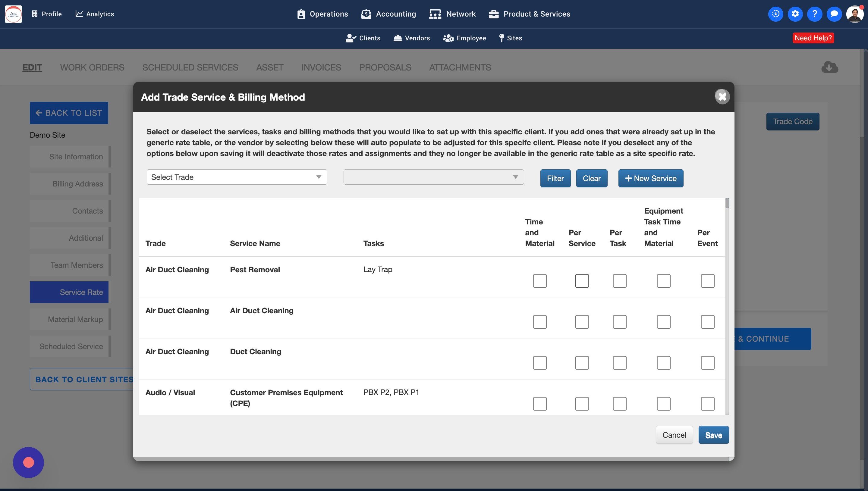Check Time and Material for Pest Removal
Screen dimensions: 868x491
pos(539,280)
